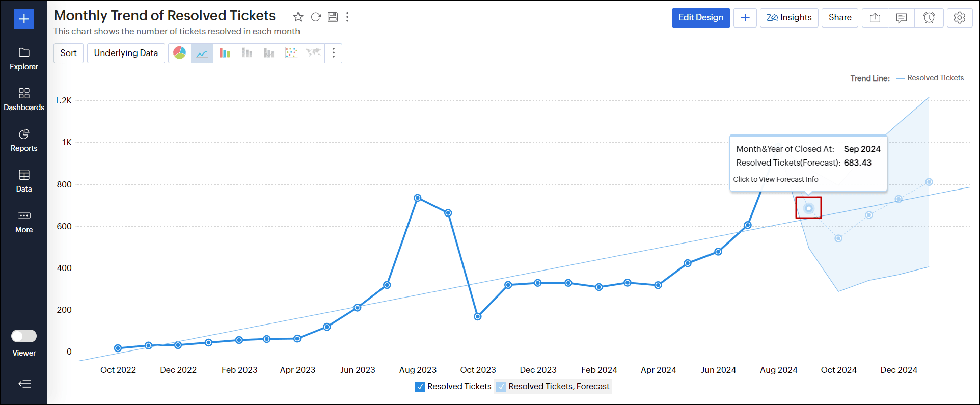This screenshot has width=980, height=405.
Task: Save the report using disk icon
Action: (x=333, y=17)
